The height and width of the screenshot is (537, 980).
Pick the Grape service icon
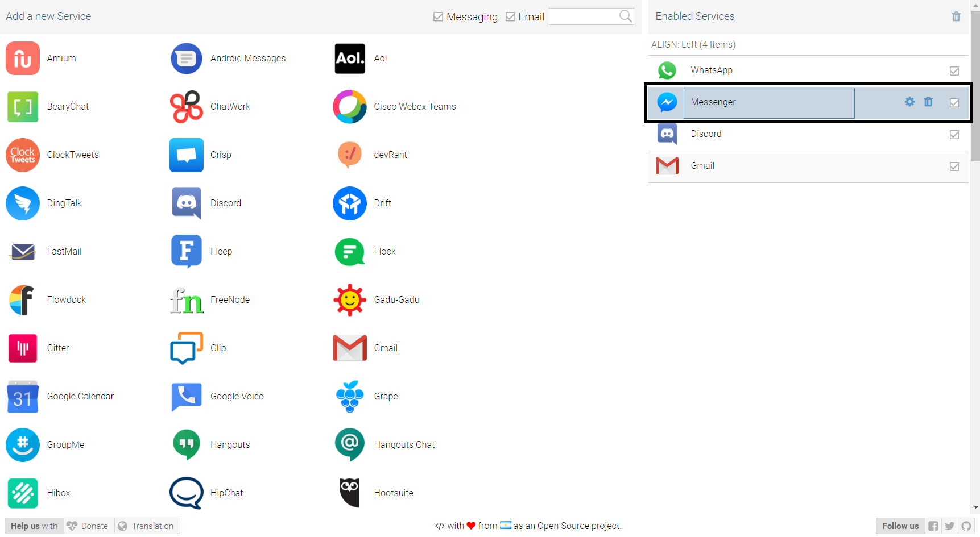[350, 396]
